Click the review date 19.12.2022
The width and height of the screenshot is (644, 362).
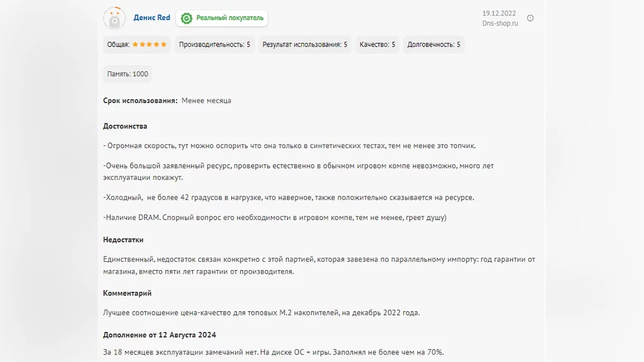coord(499,13)
